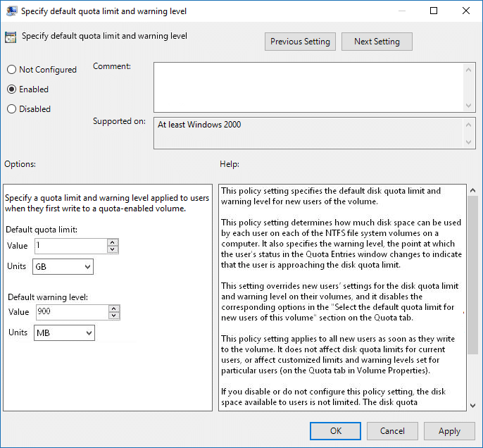The width and height of the screenshot is (483, 448).
Task: Open the warning level Units dropdown (MB)
Action: pyautogui.click(x=64, y=332)
